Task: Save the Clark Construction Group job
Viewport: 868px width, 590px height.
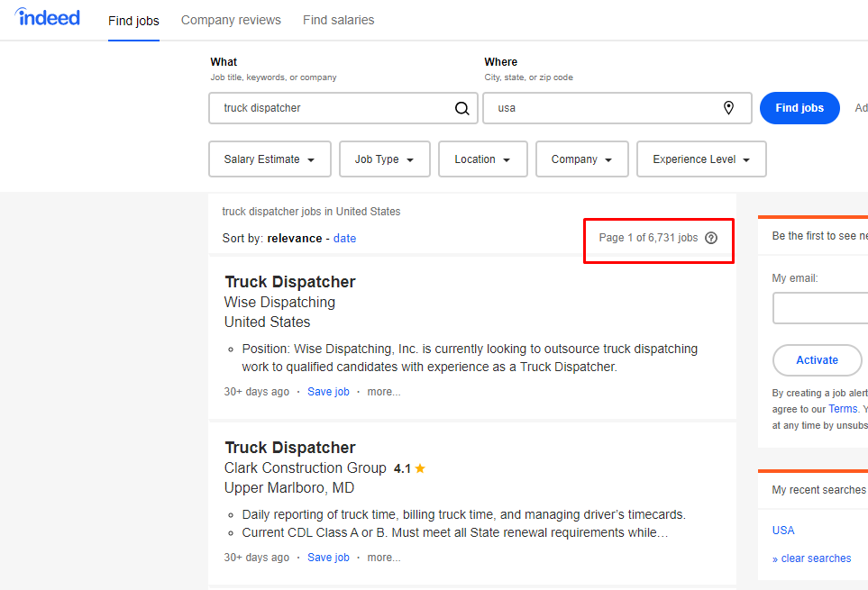Action: tap(328, 558)
